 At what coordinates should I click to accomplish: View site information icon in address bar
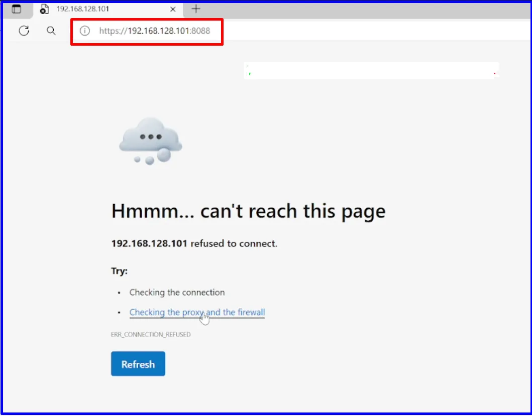click(x=84, y=31)
